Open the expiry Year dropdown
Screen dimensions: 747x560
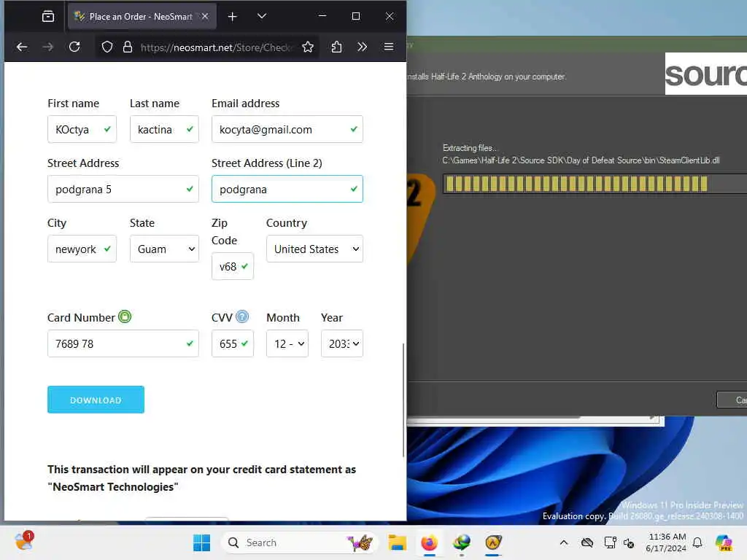[x=341, y=343]
